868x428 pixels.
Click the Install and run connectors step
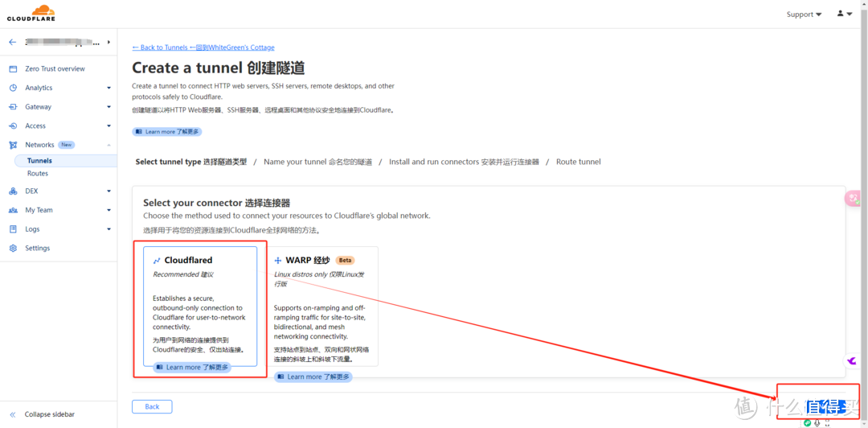tap(464, 162)
